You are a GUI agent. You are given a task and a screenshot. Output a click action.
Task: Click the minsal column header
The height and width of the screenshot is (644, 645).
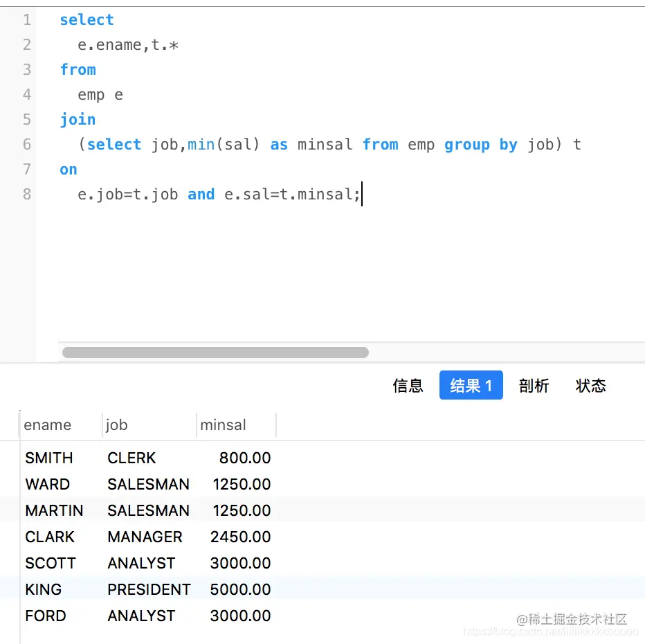coord(223,424)
